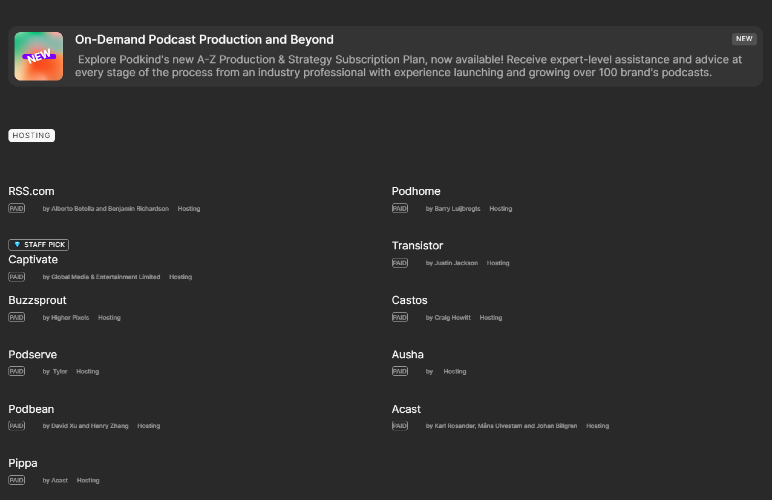Click the Hosting tag under Acast heading

(597, 426)
